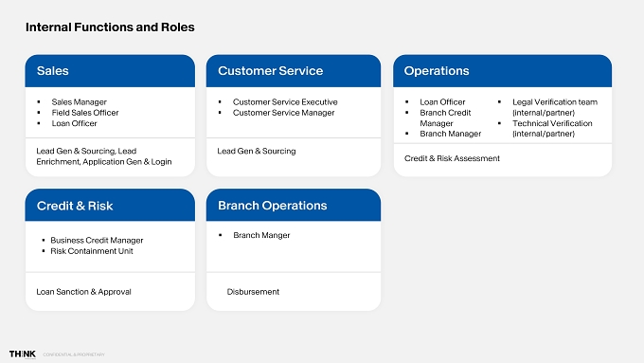Click 'Loan Officer' in the Operations card

point(442,102)
